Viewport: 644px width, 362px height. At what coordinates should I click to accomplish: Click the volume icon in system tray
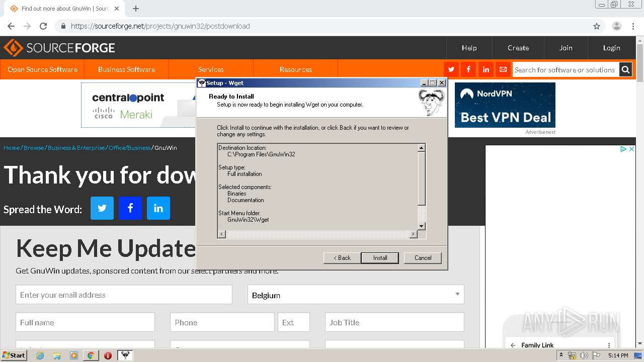[584, 355]
